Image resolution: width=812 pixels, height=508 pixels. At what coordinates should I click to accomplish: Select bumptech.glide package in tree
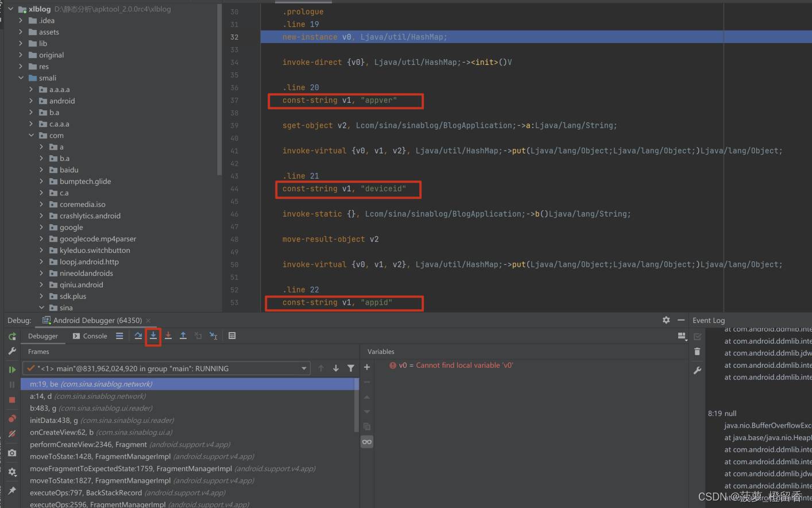85,182
